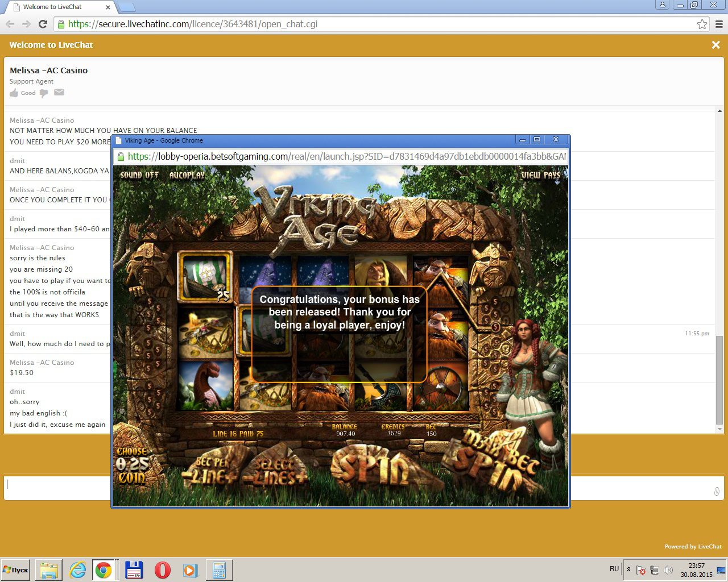Click the volume speaker tray icon
728x582 pixels.
pos(668,569)
